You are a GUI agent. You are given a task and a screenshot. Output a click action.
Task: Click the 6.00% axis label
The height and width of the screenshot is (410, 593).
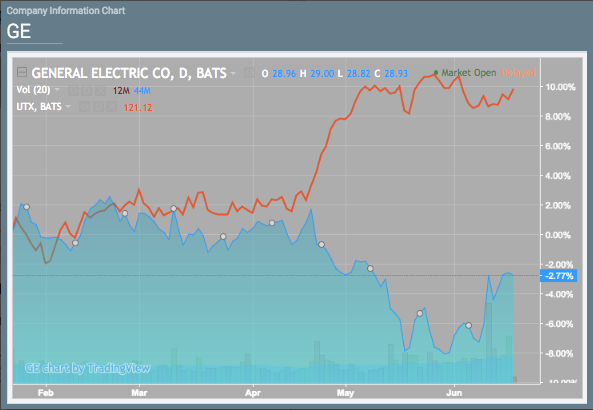(558, 146)
